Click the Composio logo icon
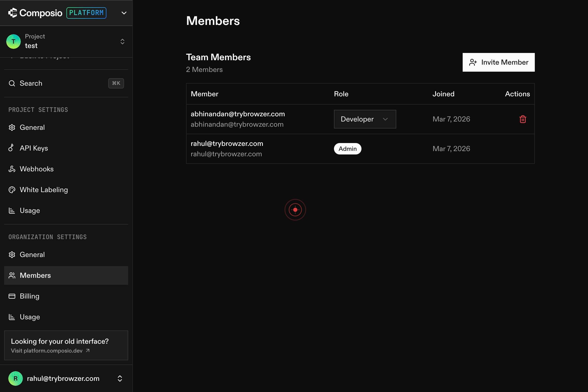 [12, 13]
